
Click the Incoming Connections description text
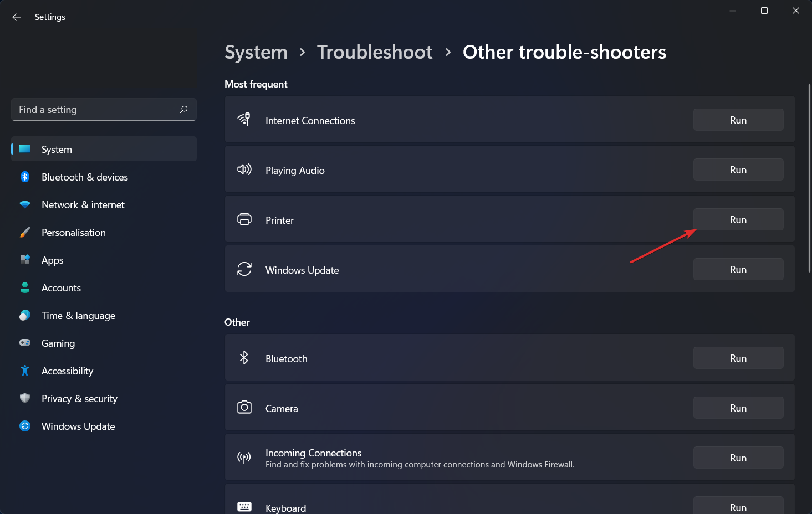tap(420, 465)
